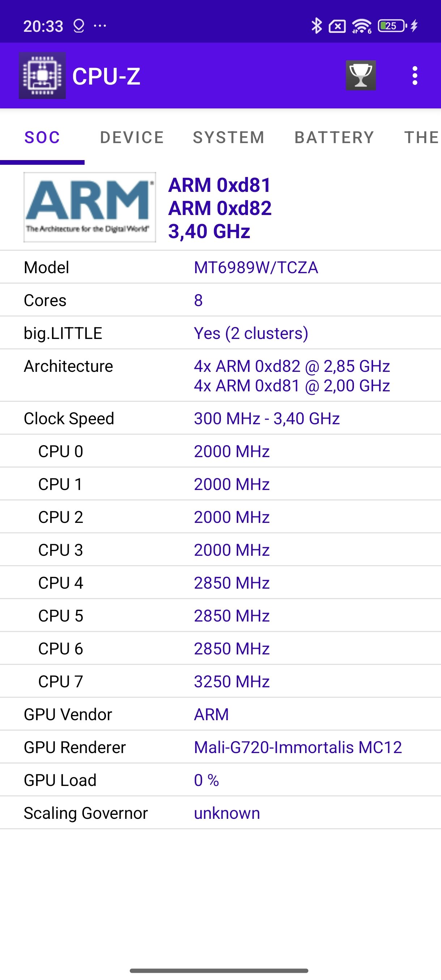Image resolution: width=441 pixels, height=980 pixels.
Task: Open the three-dot overflow menu
Action: point(415,76)
